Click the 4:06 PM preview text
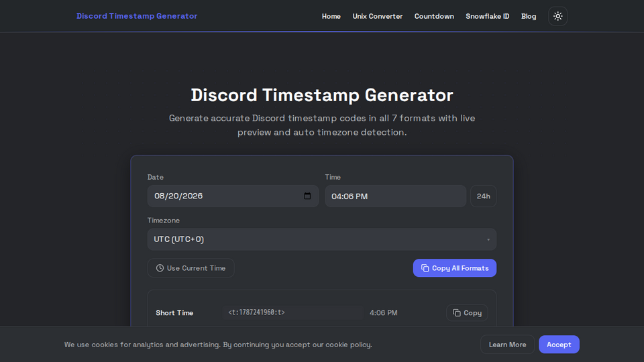 (383, 313)
